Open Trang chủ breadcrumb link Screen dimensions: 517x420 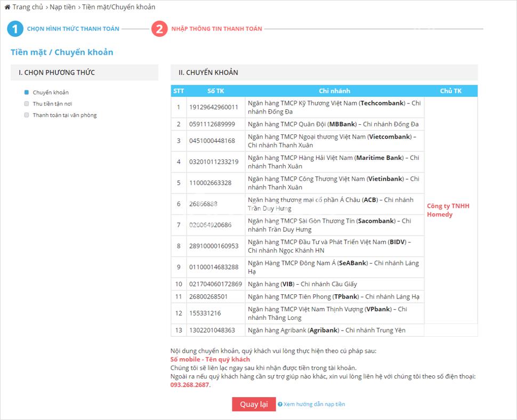click(28, 7)
